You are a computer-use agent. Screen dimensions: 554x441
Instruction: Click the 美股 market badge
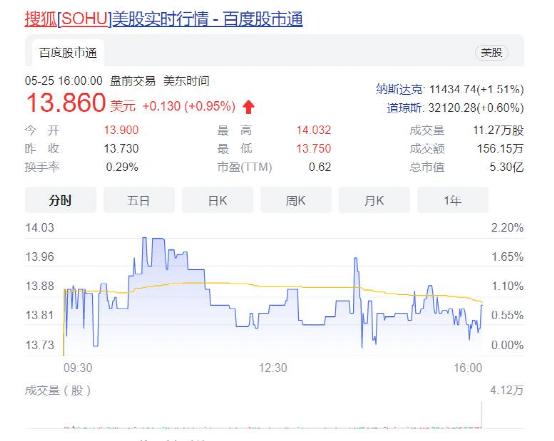491,53
